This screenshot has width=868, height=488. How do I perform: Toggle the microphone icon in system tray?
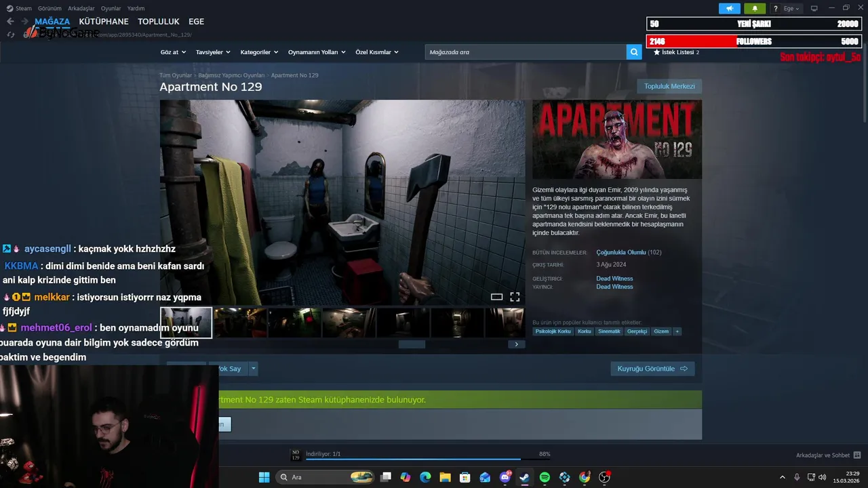[x=797, y=477]
